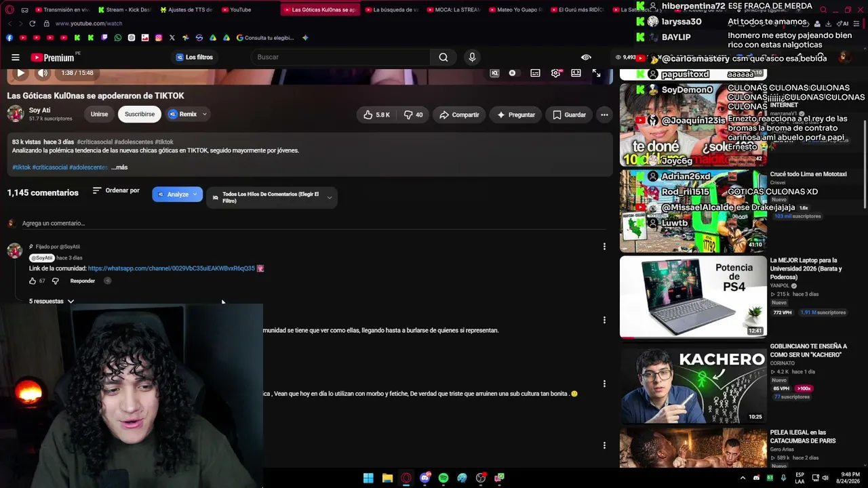868x488 pixels.
Task: Open PELEA ILEGAL en las CATACUMBAS video title
Action: pos(803,436)
